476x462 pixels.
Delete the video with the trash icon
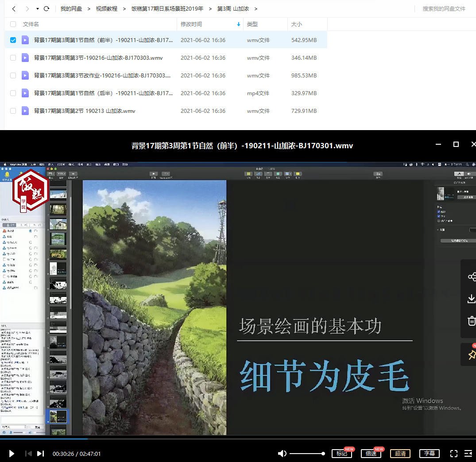coord(472,321)
